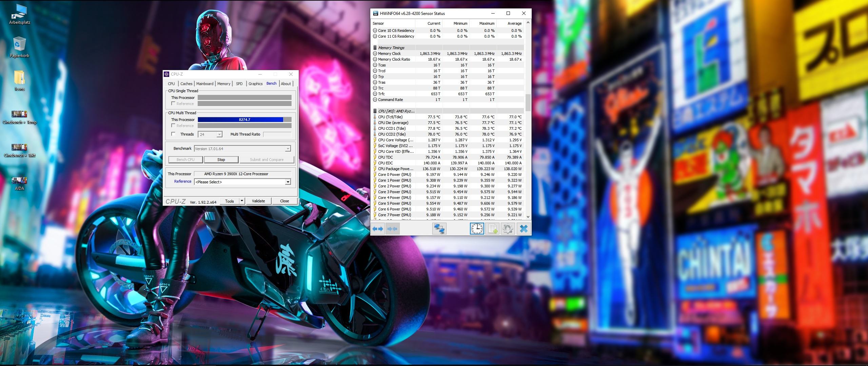Select the Cinebench + Temp shortcut
This screenshot has width=868, height=366.
19,117
